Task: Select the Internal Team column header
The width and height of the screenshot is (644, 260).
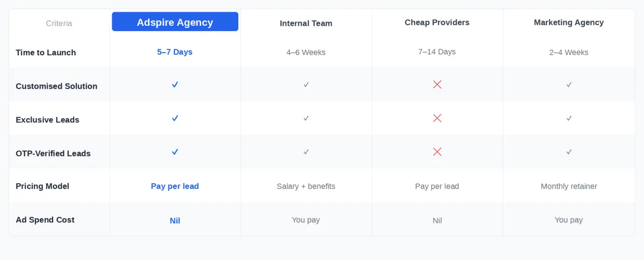Action: tap(306, 24)
